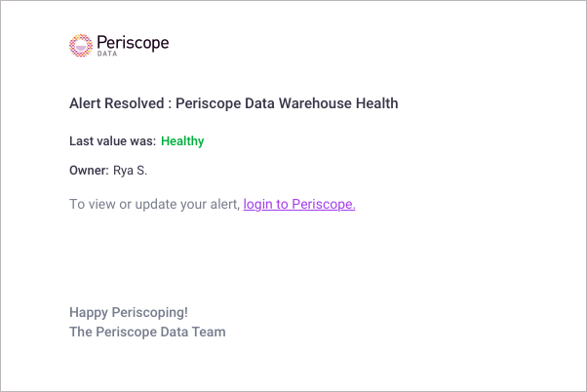The image size is (587, 392).
Task: Click the Periscope circular logo icon
Action: (82, 45)
